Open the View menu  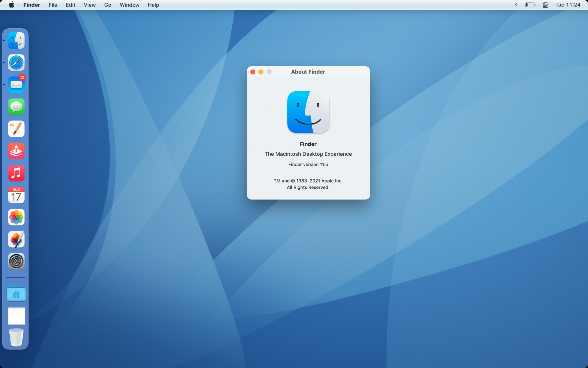coord(89,5)
